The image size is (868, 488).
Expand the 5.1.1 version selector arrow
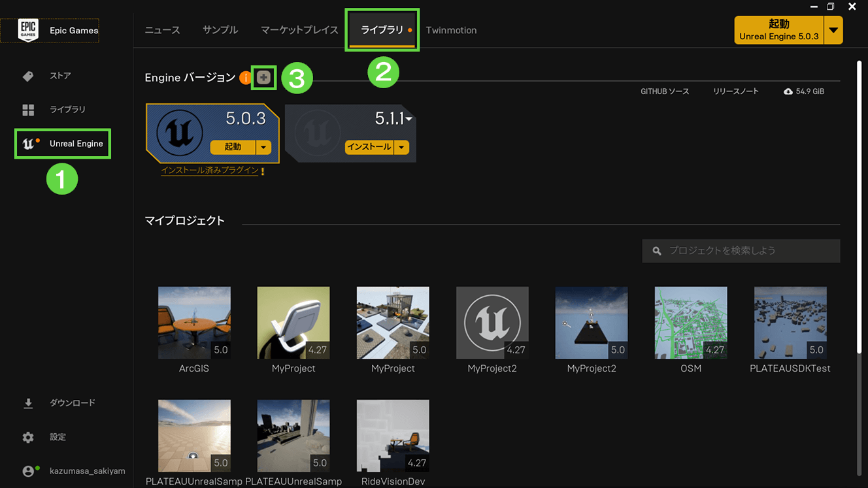click(x=409, y=119)
